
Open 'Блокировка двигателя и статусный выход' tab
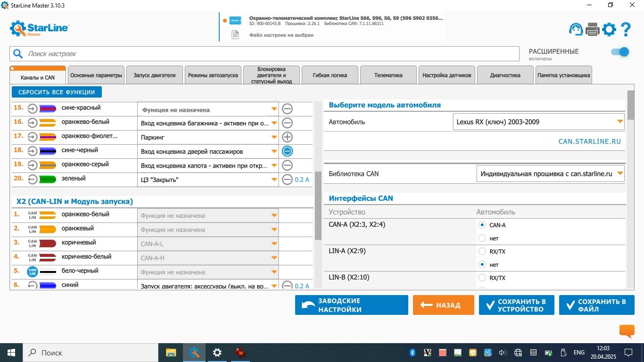point(272,75)
